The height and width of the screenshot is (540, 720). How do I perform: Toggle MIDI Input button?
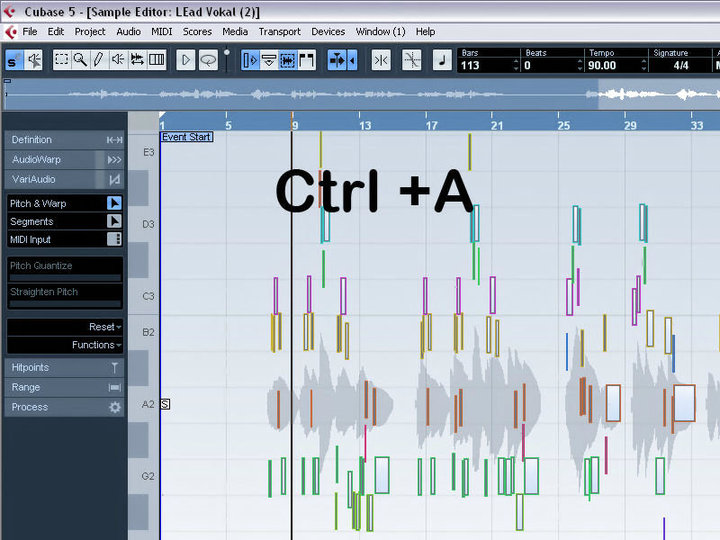(114, 239)
